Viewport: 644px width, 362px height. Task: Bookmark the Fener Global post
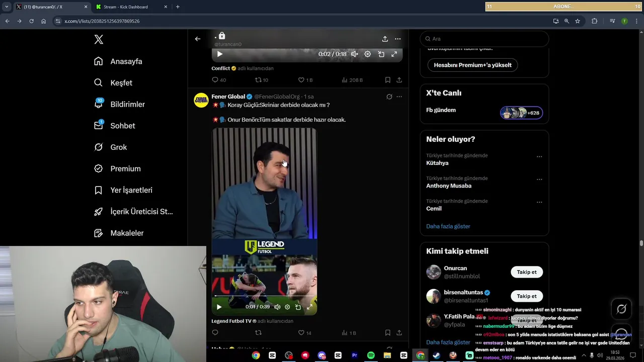click(388, 333)
